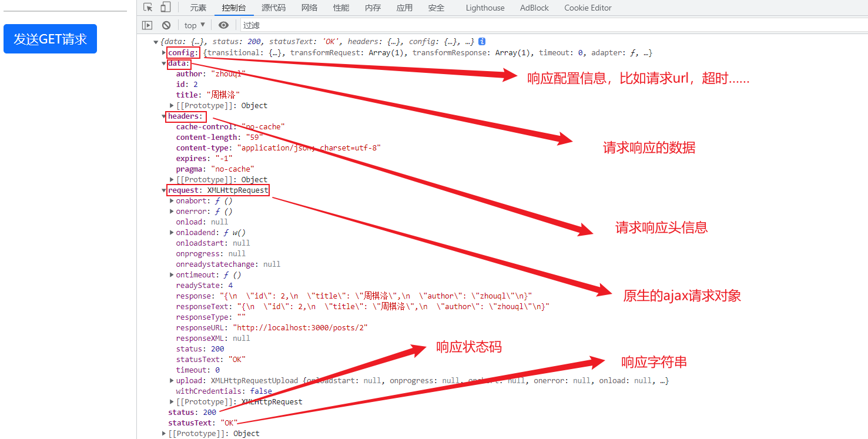The height and width of the screenshot is (439, 868).
Task: Expand the [[Prototype]]: XMLHttpRequest arrow
Action: click(172, 402)
